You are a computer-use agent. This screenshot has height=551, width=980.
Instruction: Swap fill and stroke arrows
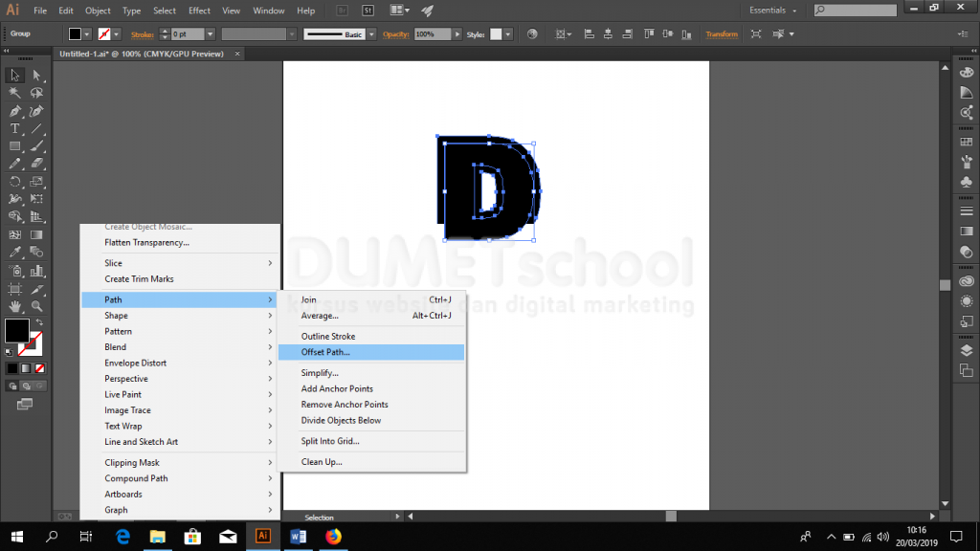(39, 322)
